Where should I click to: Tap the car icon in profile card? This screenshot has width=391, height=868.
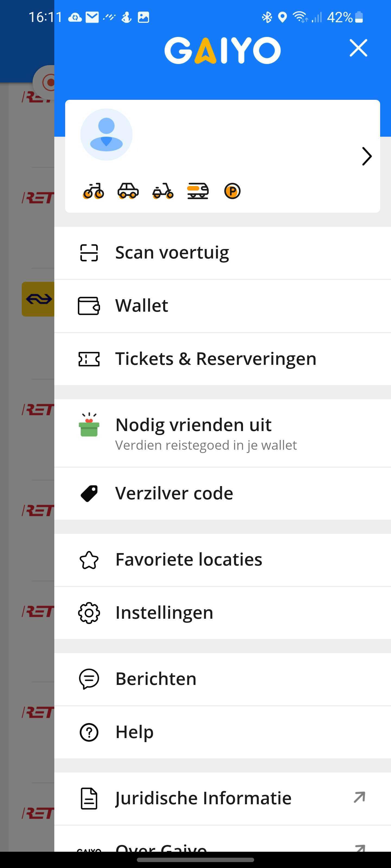(x=128, y=191)
